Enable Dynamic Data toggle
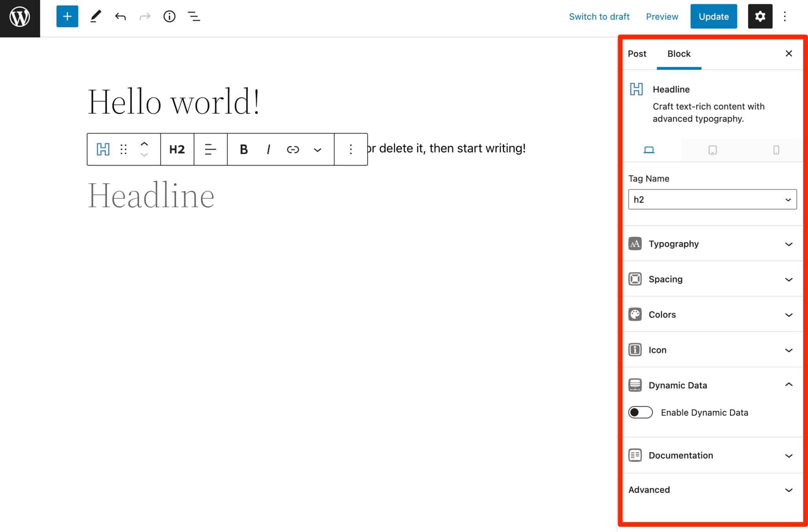 coord(640,412)
